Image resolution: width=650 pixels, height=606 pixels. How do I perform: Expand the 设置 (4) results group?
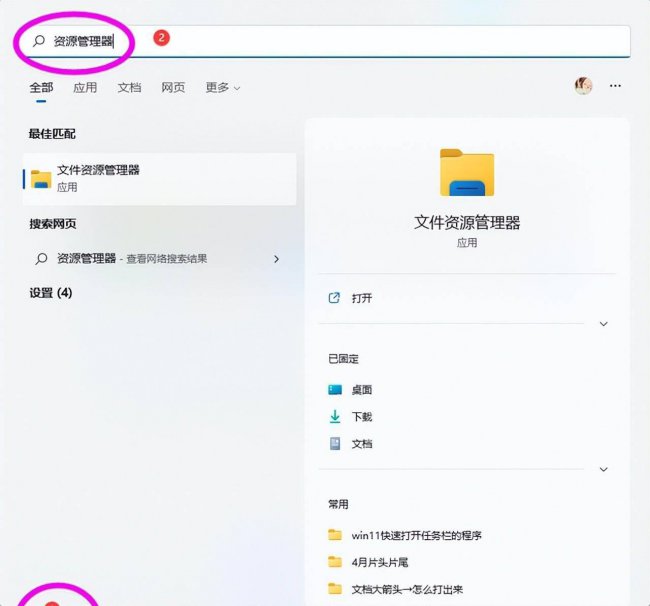coord(51,293)
